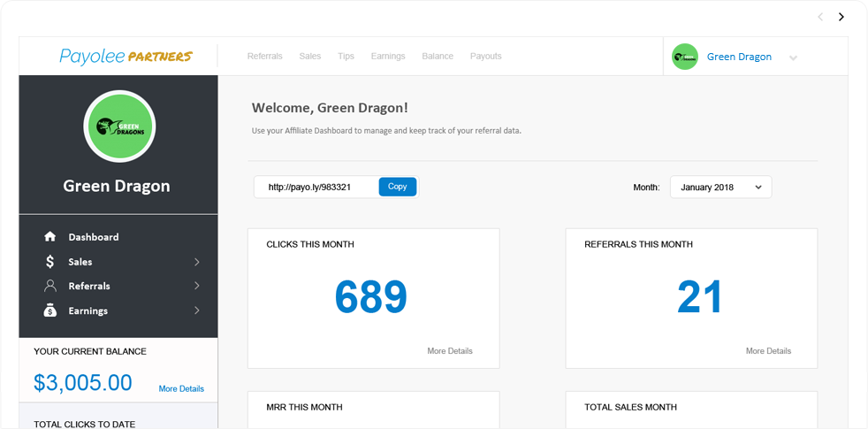The image size is (868, 429).
Task: Go to next slide arrow
Action: [x=841, y=17]
